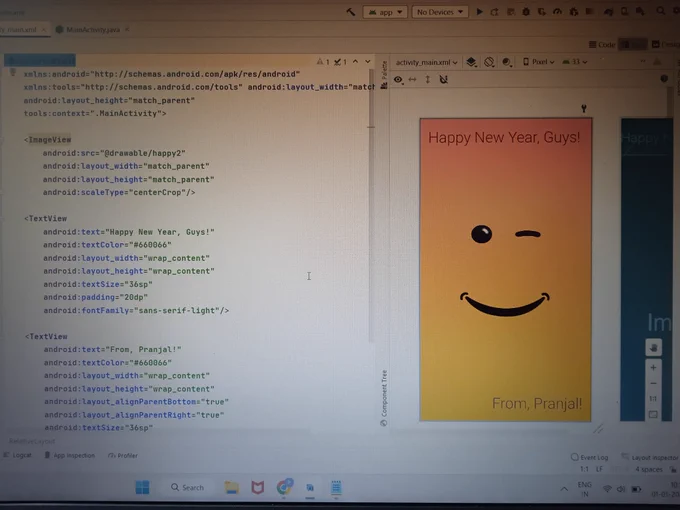The height and width of the screenshot is (510, 680).
Task: Open McAfee from the taskbar
Action: point(258,487)
